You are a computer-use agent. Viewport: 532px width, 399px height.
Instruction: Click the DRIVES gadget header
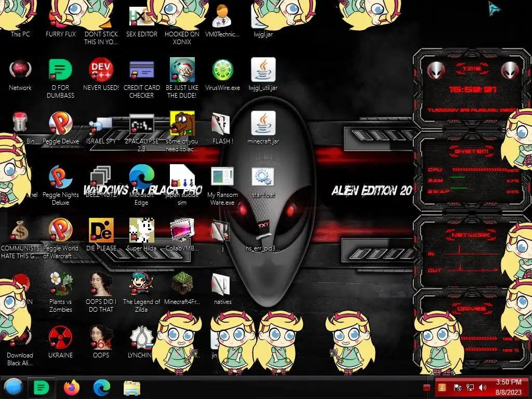(x=472, y=309)
